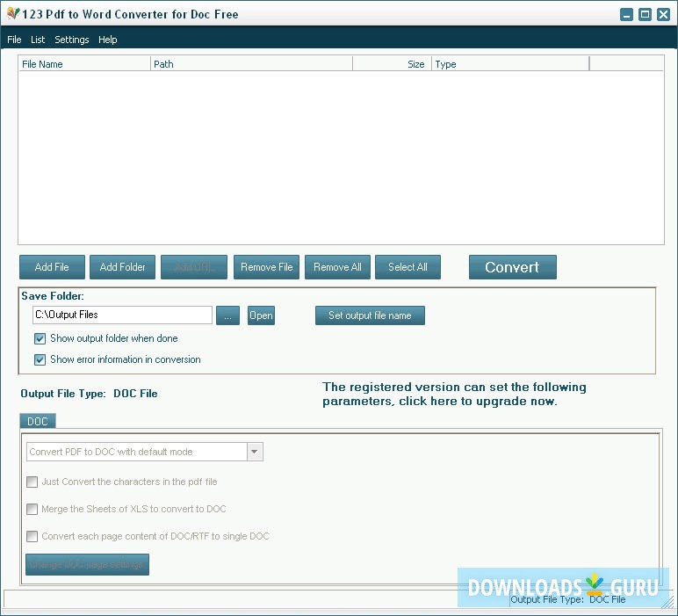Screen dimensions: 678x616
Task: Click Set output file name button
Action: point(370,315)
